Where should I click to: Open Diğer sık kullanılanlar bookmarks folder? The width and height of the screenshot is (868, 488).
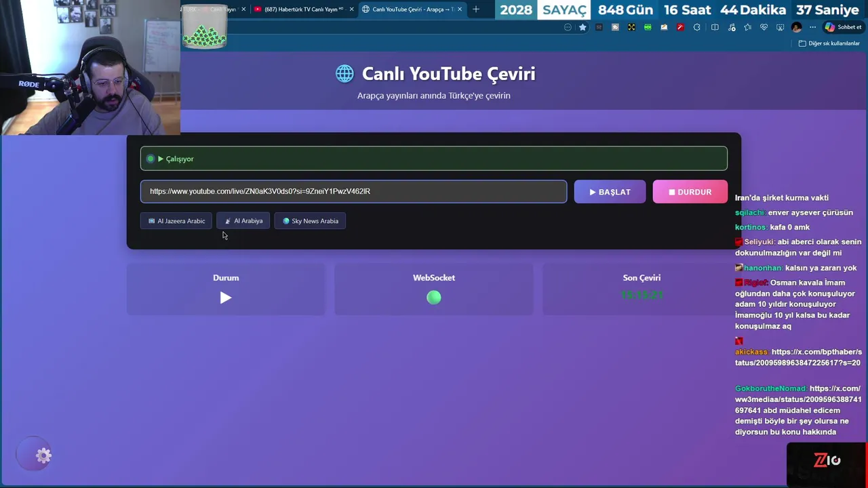click(829, 43)
